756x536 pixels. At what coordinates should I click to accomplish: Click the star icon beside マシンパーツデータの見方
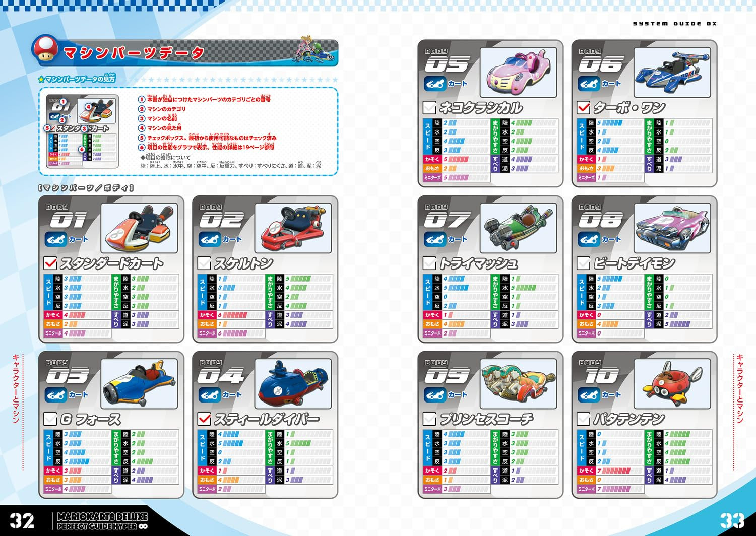click(41, 79)
